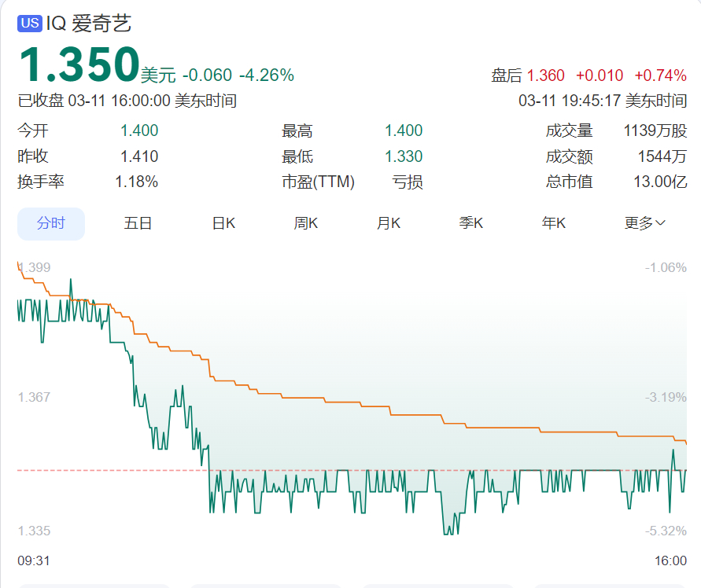Click the -4.26% percentage change
This screenshot has width=701, height=588.
(267, 75)
